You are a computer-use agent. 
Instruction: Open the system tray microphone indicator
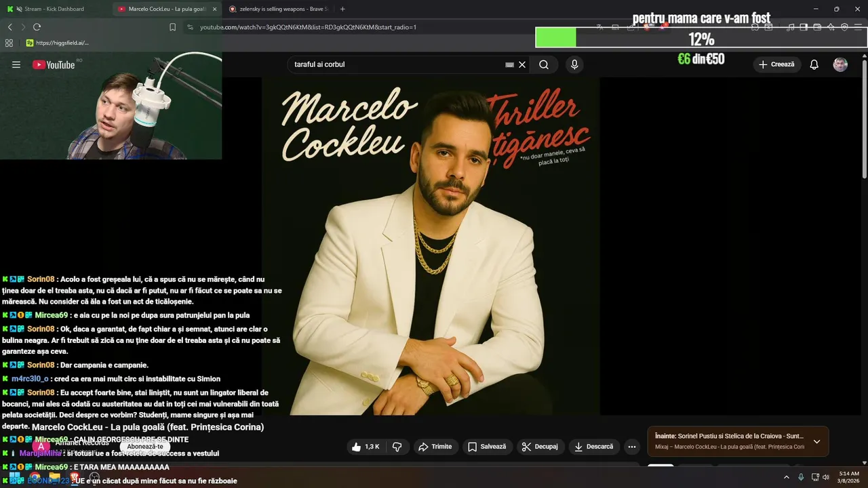click(x=801, y=477)
